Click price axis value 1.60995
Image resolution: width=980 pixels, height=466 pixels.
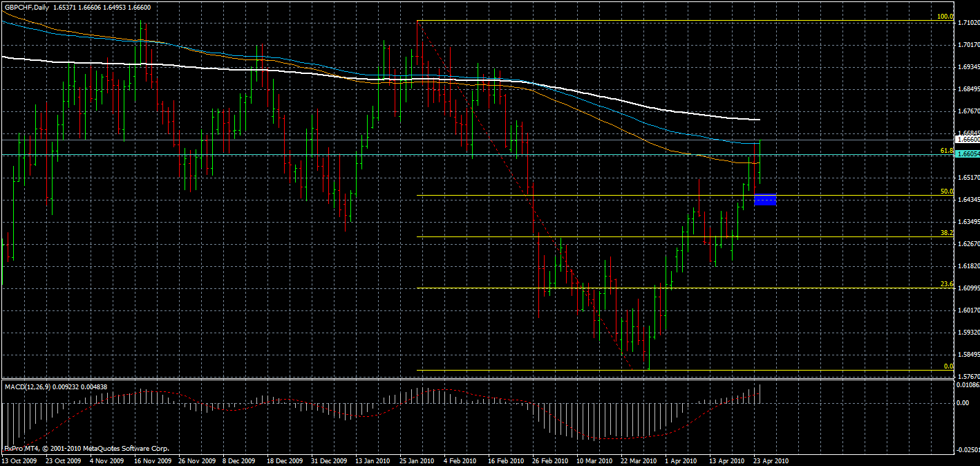coord(968,288)
